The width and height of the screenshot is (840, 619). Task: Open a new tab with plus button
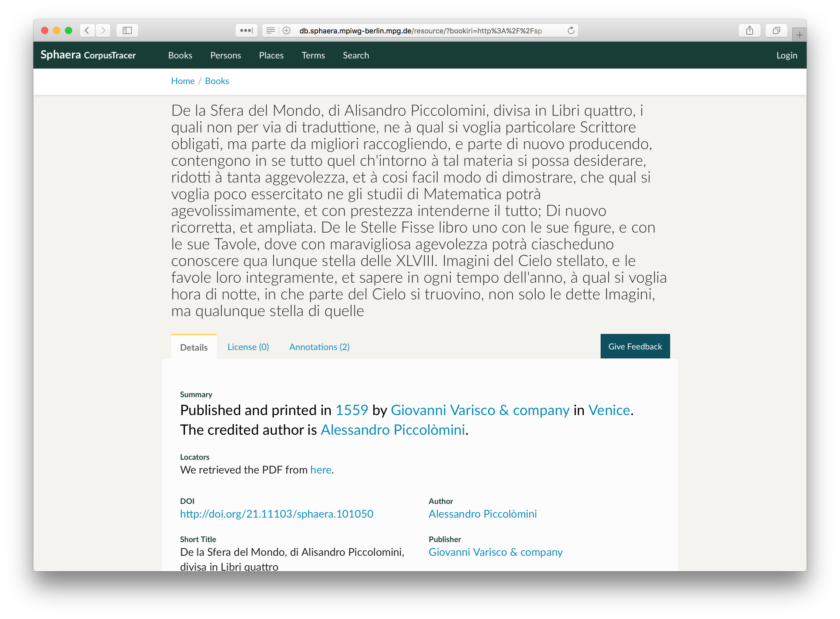point(799,35)
